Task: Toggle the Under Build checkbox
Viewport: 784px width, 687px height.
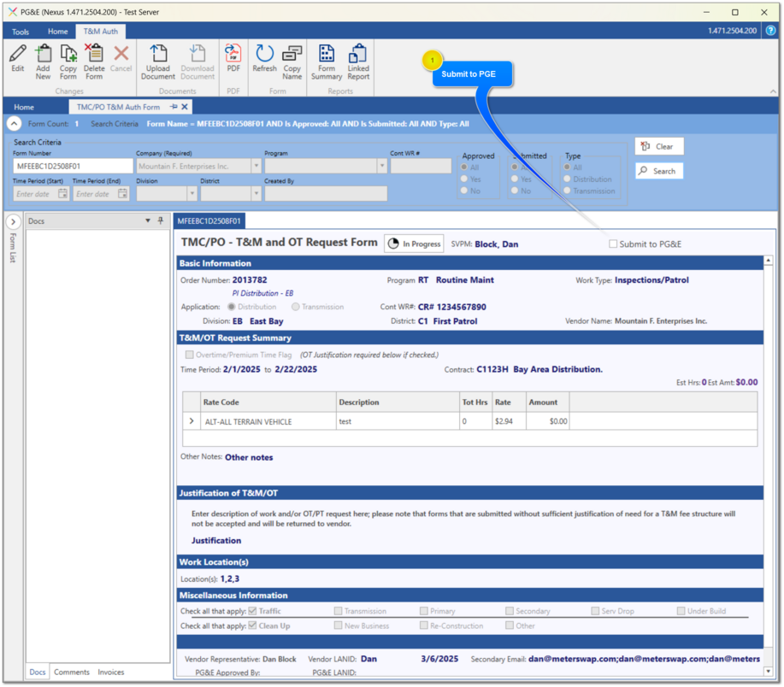Action: [681, 611]
